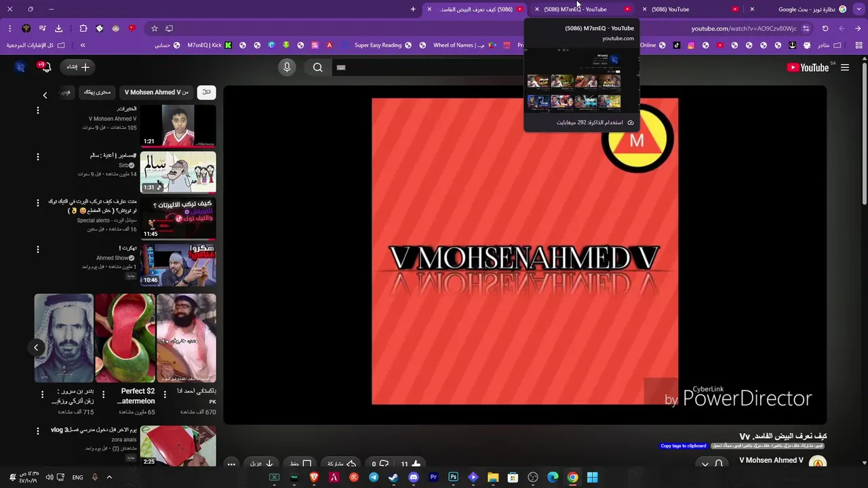868x488 pixels.
Task: Go forward with the browser forward arrow
Action: 842,28
